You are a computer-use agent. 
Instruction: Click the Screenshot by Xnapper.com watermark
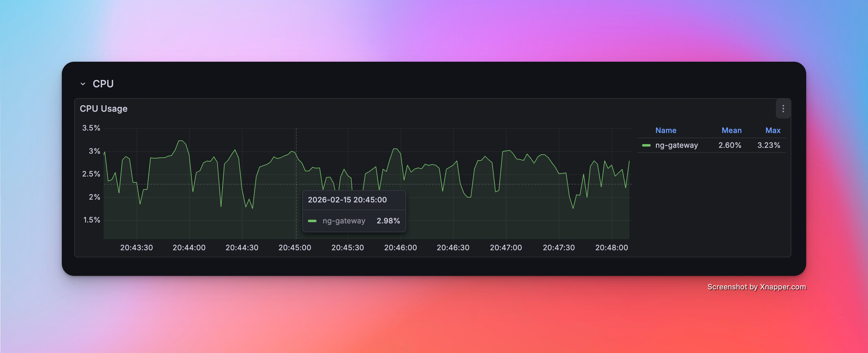tap(756, 287)
